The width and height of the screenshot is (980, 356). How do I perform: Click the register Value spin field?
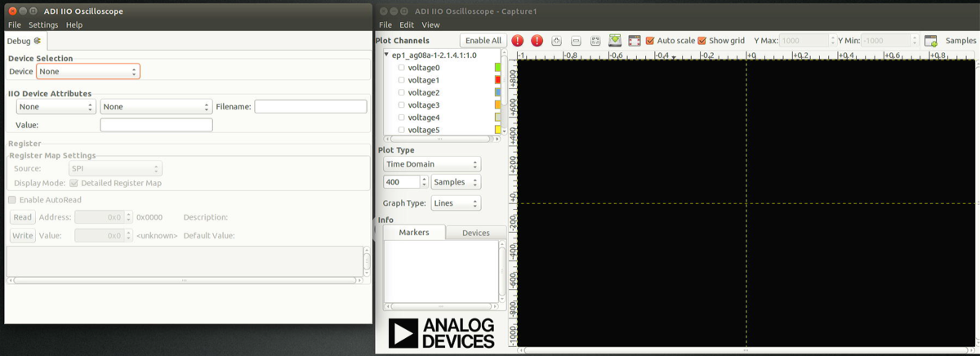click(103, 235)
